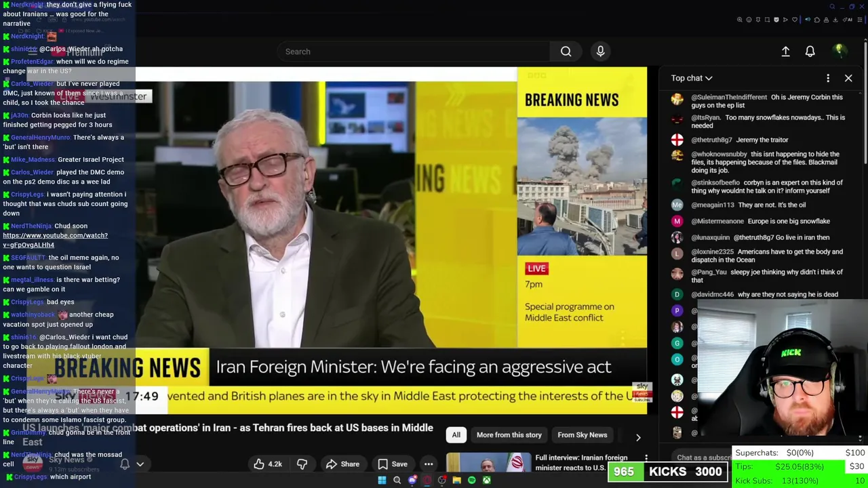Click the browser pin toolbar icon
The image size is (868, 488).
pos(758,20)
